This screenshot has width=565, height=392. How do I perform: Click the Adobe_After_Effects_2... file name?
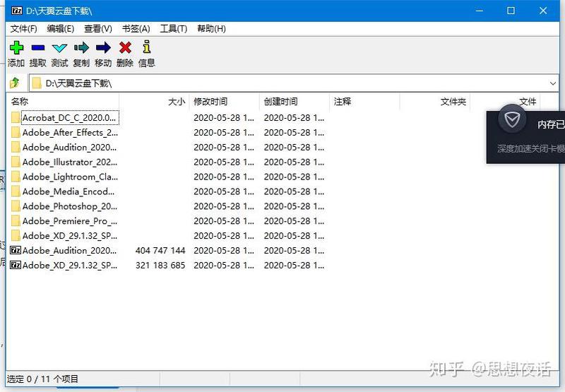pos(70,133)
